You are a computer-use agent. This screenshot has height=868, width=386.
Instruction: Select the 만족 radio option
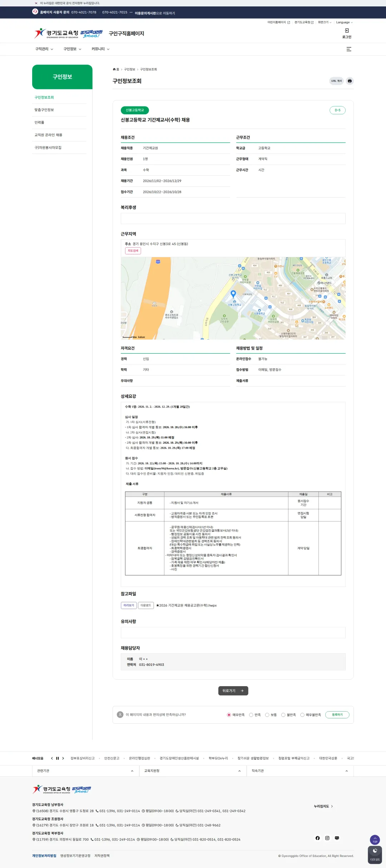click(x=251, y=715)
